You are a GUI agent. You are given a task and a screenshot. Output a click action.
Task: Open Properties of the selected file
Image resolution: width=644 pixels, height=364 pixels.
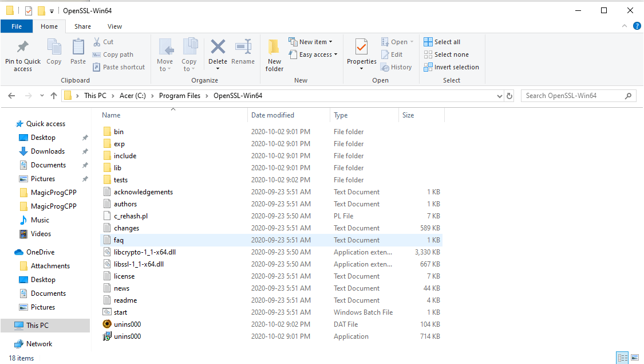(x=361, y=54)
